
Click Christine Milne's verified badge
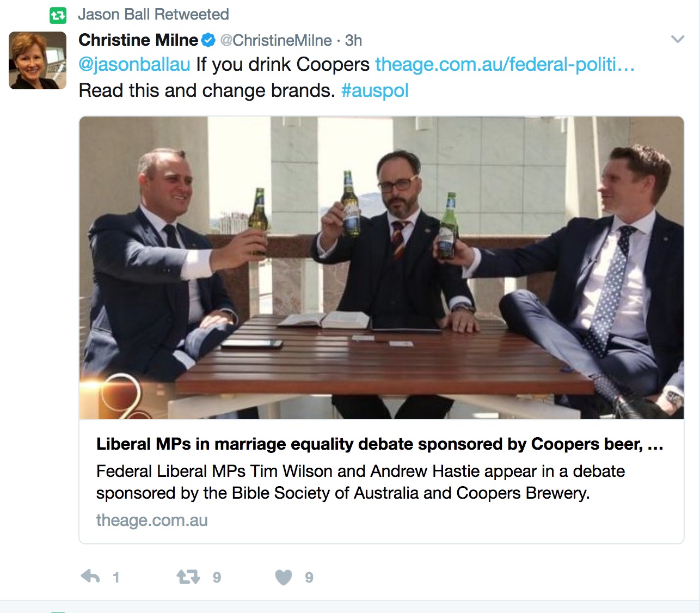pyautogui.click(x=207, y=39)
